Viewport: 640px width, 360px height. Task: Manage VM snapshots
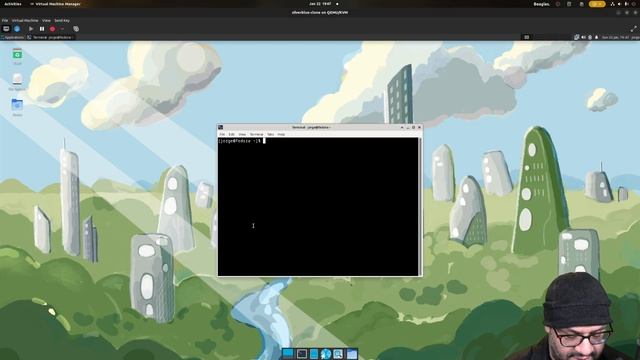(x=76, y=29)
